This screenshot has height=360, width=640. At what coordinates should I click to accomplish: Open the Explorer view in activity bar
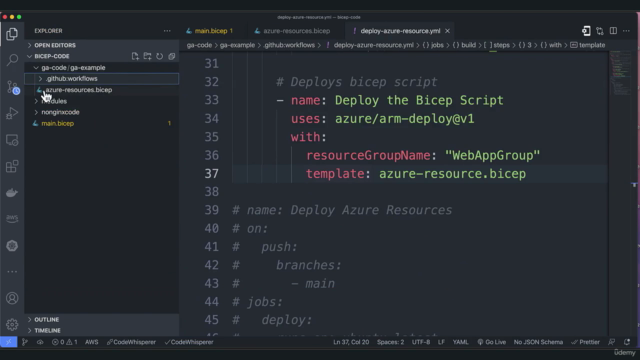click(x=12, y=34)
